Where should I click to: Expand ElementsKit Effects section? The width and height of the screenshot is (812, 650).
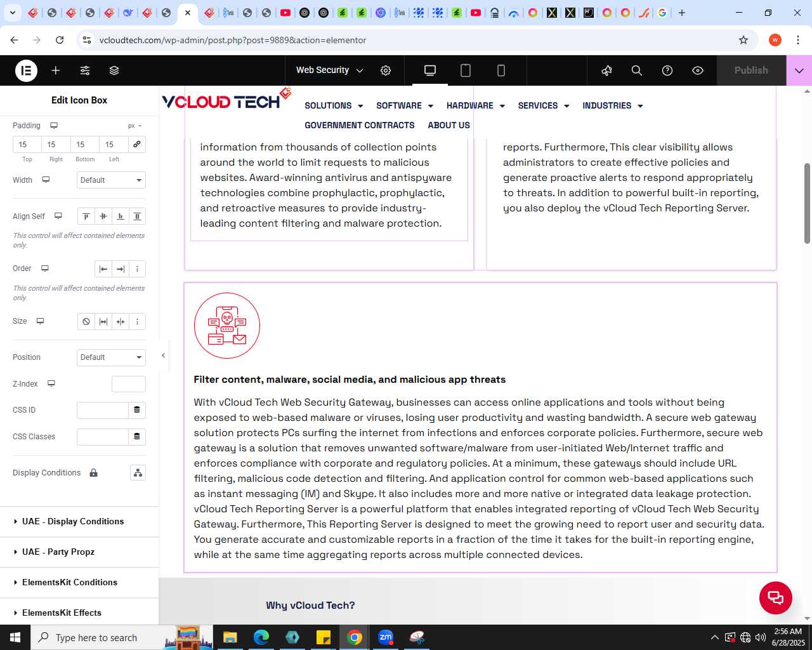pyautogui.click(x=79, y=613)
